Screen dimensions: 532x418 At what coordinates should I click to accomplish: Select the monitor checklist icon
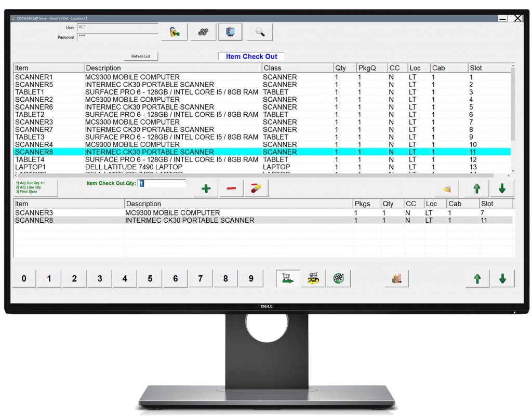(230, 32)
